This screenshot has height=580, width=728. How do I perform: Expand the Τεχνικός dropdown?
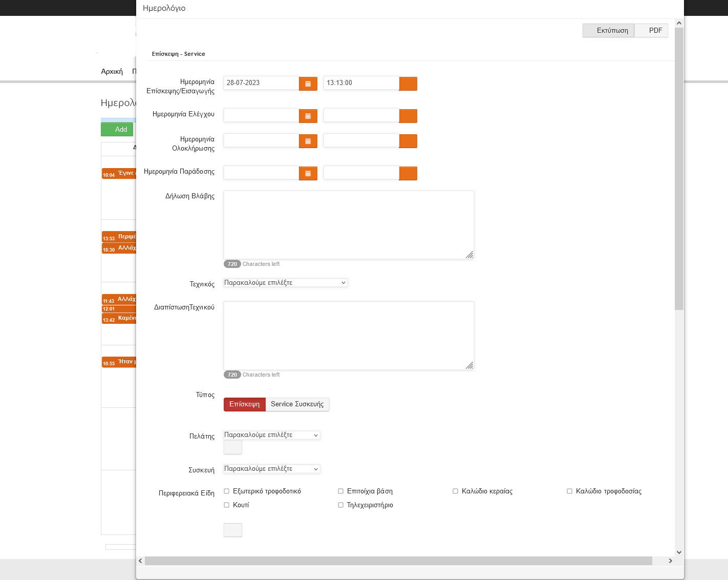(286, 283)
